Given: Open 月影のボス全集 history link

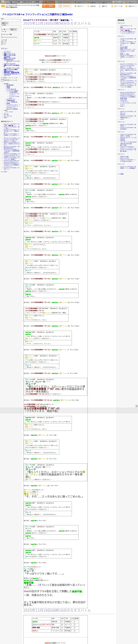Looking at the screenshot, I should 124,157.
